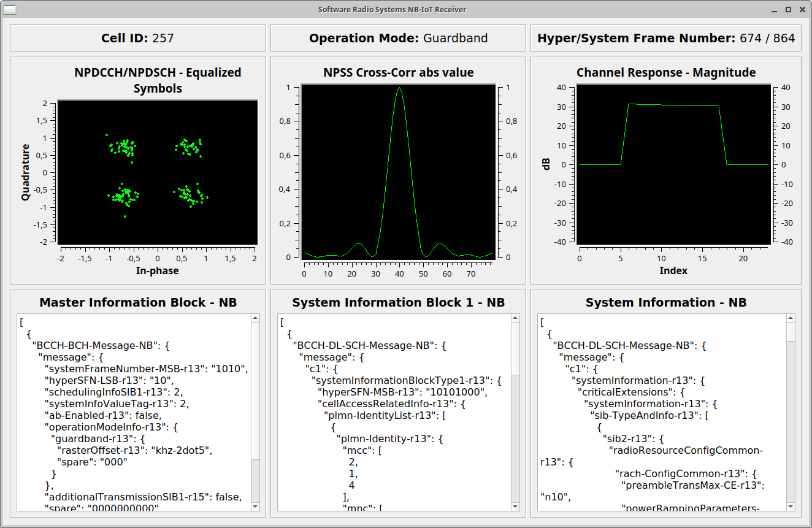Click scroll-down arrow in Master Information Block panel
This screenshot has width=812, height=528.
point(255,507)
